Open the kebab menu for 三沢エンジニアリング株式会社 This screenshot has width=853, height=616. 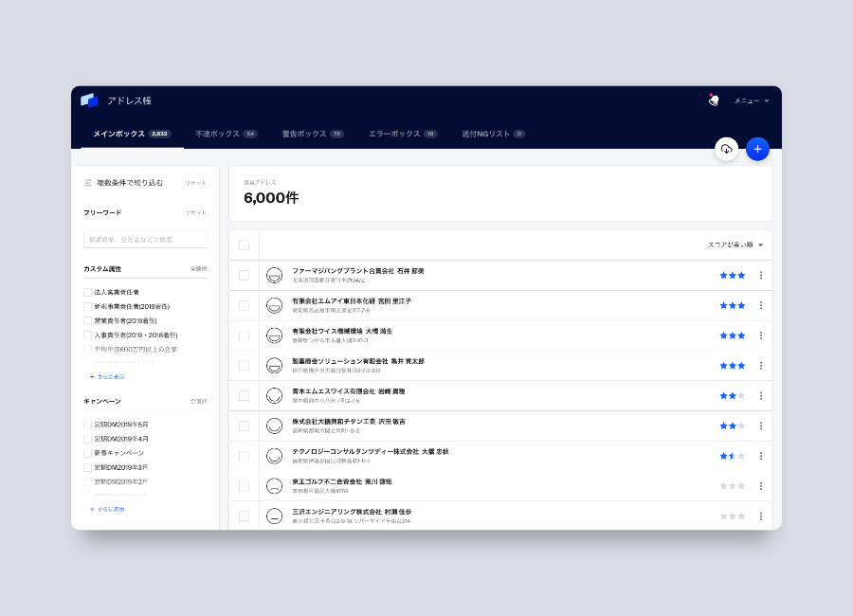click(x=761, y=516)
